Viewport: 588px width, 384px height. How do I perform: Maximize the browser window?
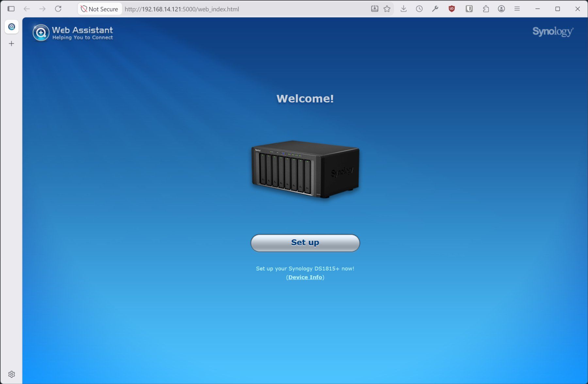tap(558, 9)
